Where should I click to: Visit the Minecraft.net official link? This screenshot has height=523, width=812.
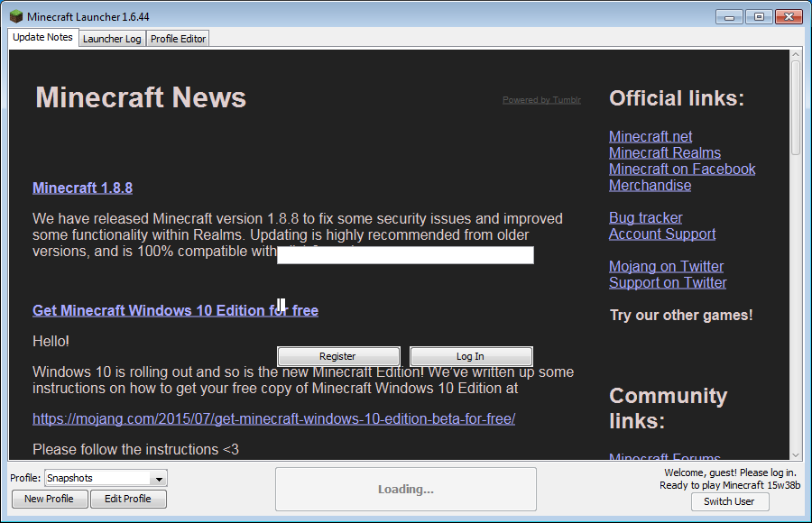coord(651,137)
